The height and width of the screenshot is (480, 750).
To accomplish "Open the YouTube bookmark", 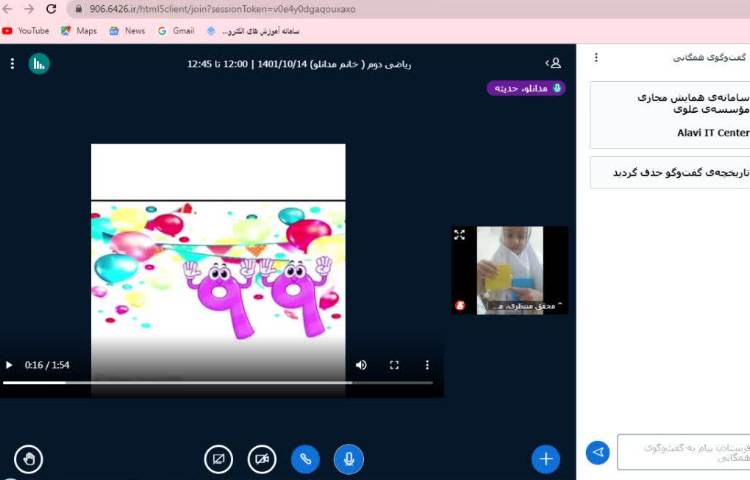I will point(26,31).
